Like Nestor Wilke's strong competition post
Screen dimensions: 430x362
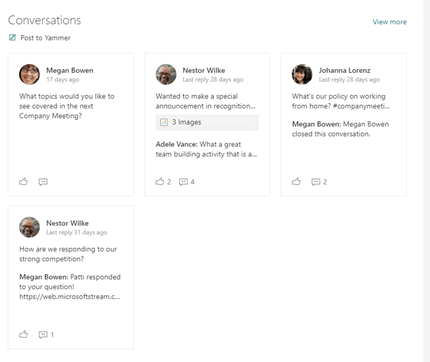(x=23, y=334)
